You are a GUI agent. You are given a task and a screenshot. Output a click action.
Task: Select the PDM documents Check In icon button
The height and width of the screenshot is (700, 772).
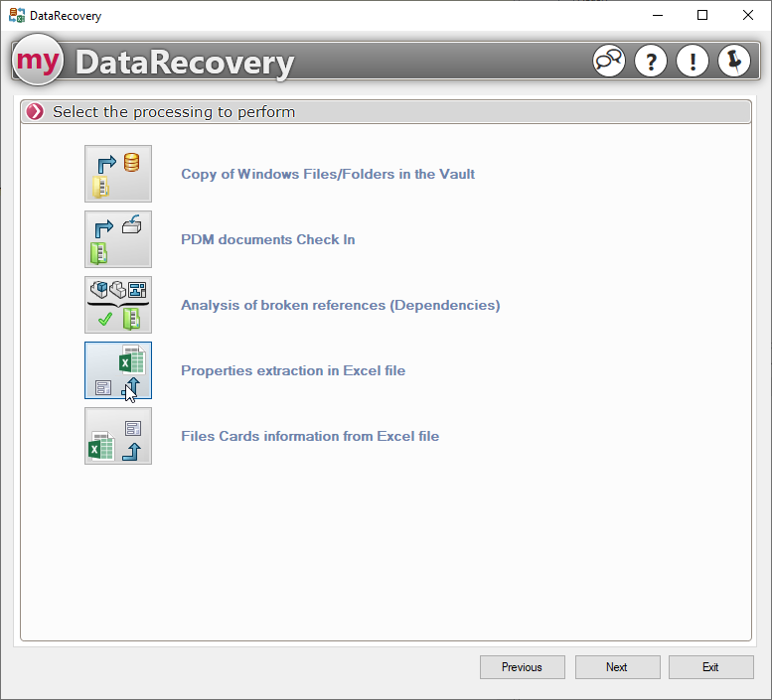(118, 239)
